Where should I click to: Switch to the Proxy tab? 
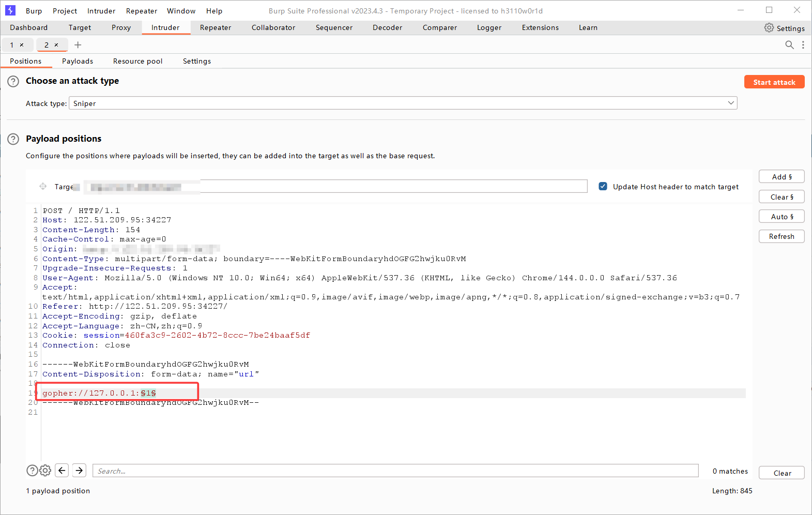pyautogui.click(x=121, y=28)
